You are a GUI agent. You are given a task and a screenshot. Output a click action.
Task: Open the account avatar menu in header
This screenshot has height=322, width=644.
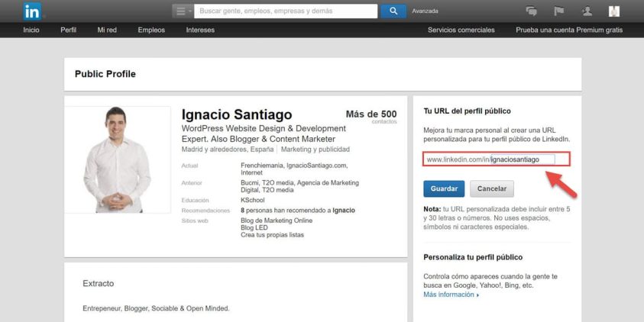coord(614,11)
